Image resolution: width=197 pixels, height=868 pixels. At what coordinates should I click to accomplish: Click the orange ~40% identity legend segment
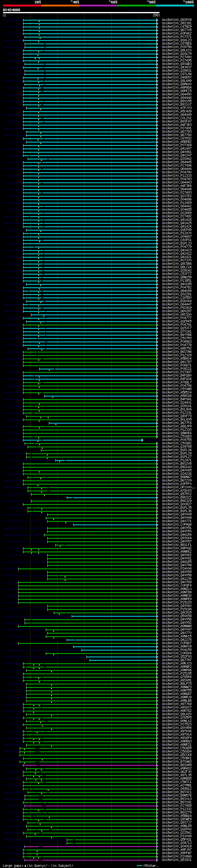pyautogui.click(x=60, y=6)
